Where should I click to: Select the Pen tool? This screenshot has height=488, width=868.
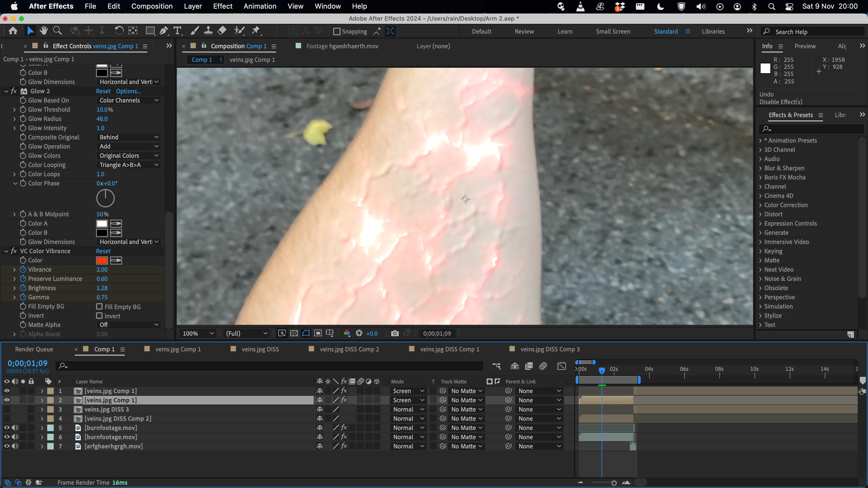click(x=164, y=31)
